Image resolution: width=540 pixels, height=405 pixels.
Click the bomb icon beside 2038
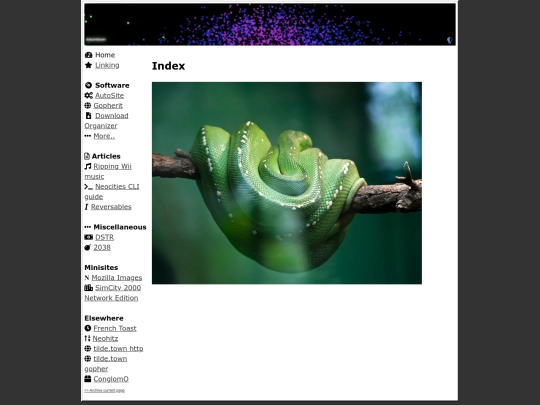click(88, 247)
